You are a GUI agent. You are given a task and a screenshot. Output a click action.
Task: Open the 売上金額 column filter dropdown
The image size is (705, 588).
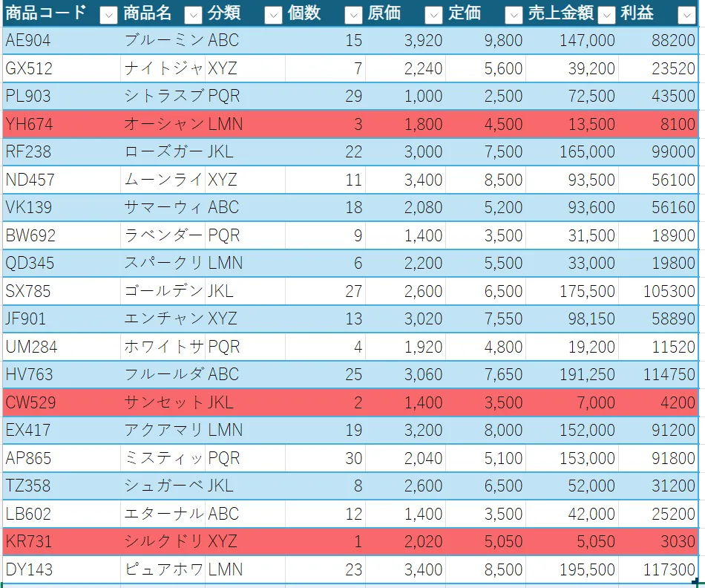(x=607, y=14)
